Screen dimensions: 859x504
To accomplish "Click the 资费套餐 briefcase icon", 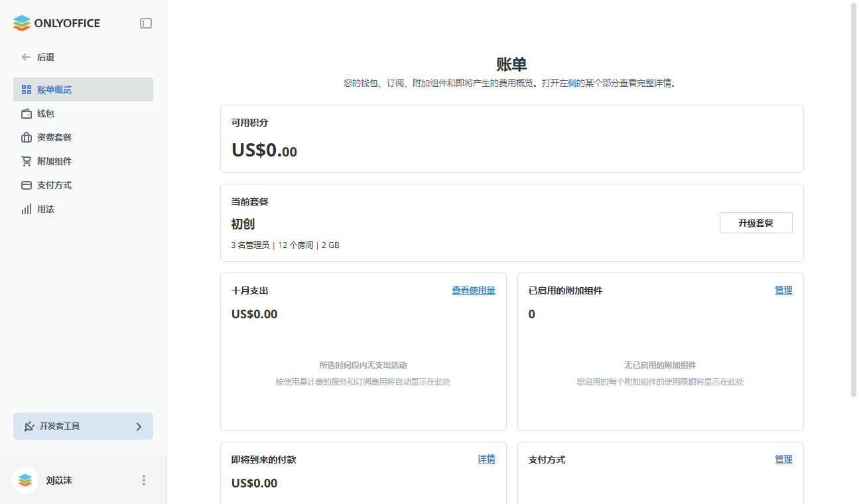I will tap(27, 137).
